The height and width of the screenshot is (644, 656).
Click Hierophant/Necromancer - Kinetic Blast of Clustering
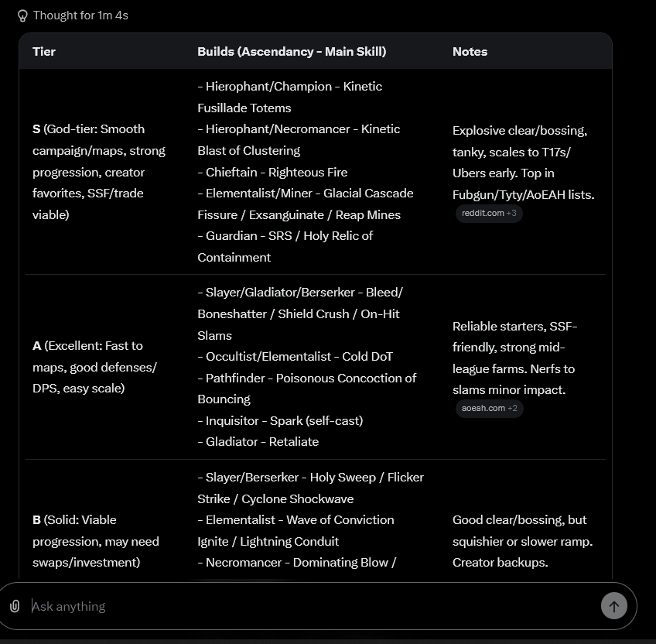pyautogui.click(x=299, y=140)
